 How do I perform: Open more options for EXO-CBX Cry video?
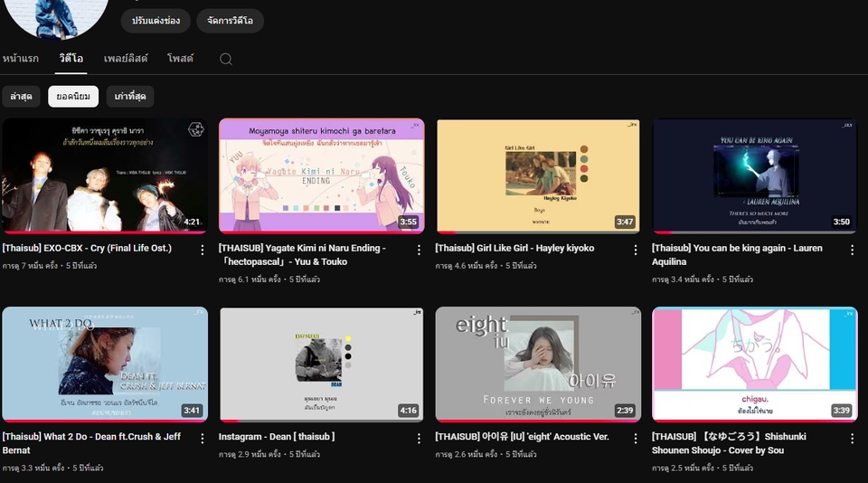tap(202, 250)
